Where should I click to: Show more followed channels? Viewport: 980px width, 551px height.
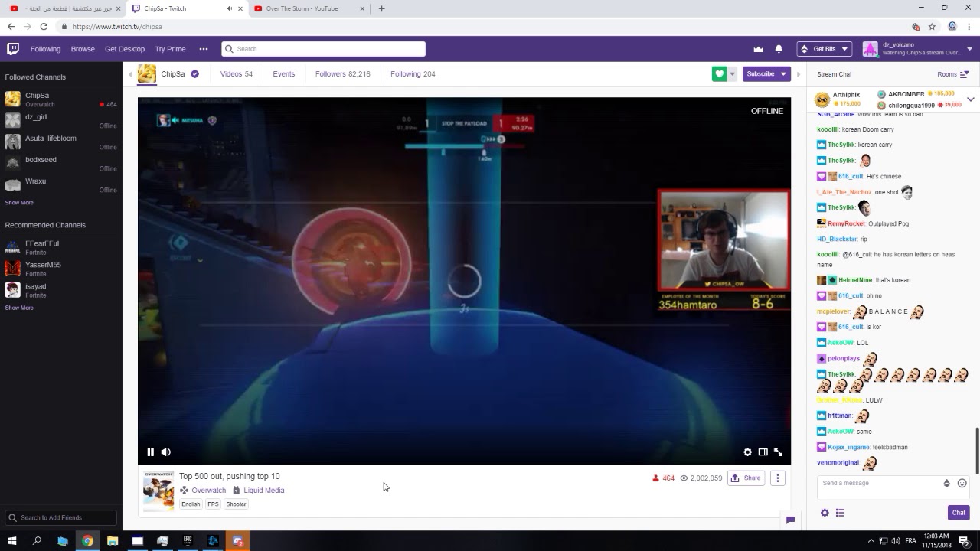(19, 203)
